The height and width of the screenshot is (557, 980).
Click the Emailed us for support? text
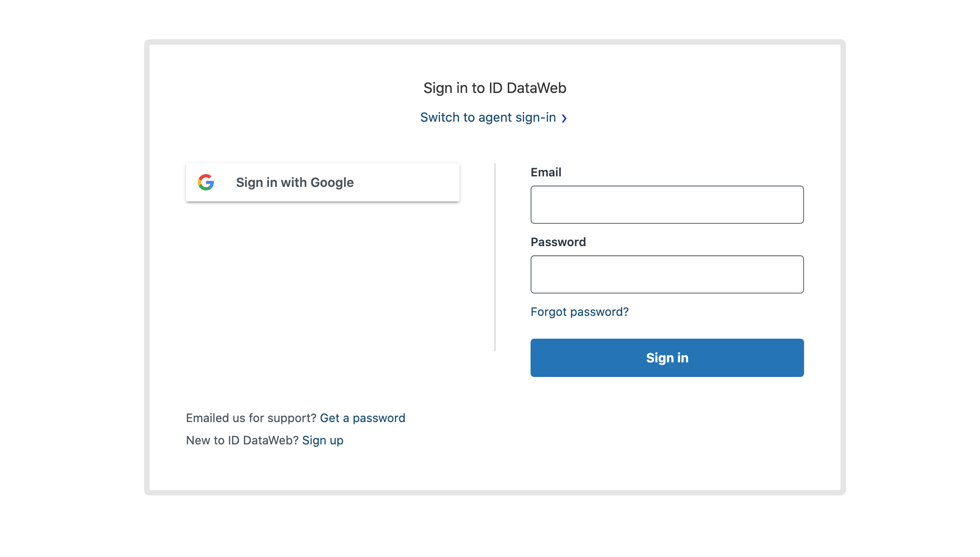click(251, 418)
